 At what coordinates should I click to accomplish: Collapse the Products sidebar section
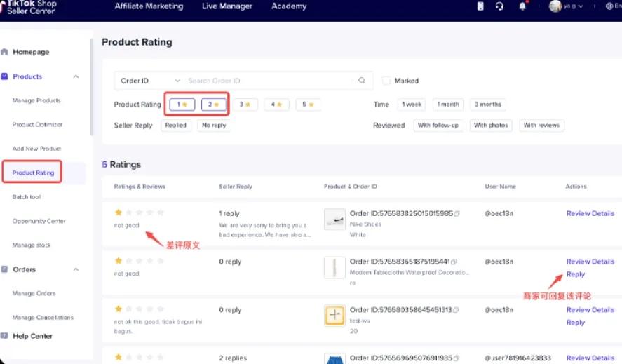[76, 76]
